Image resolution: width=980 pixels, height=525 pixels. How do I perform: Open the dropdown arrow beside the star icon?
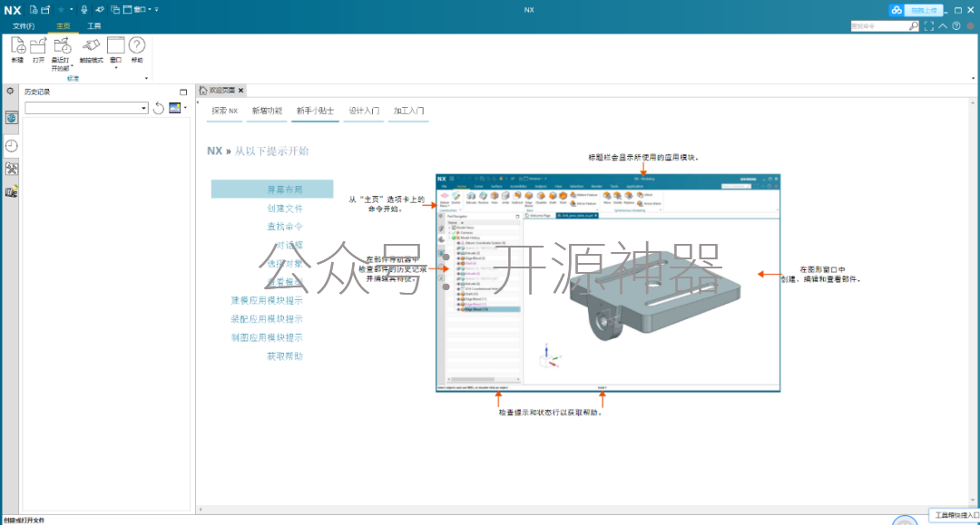pos(72,9)
